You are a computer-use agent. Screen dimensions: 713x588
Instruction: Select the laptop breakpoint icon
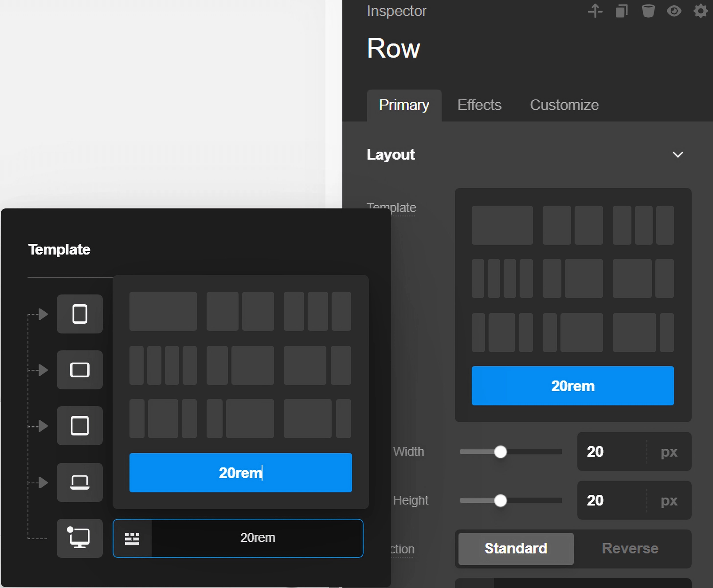coord(80,483)
